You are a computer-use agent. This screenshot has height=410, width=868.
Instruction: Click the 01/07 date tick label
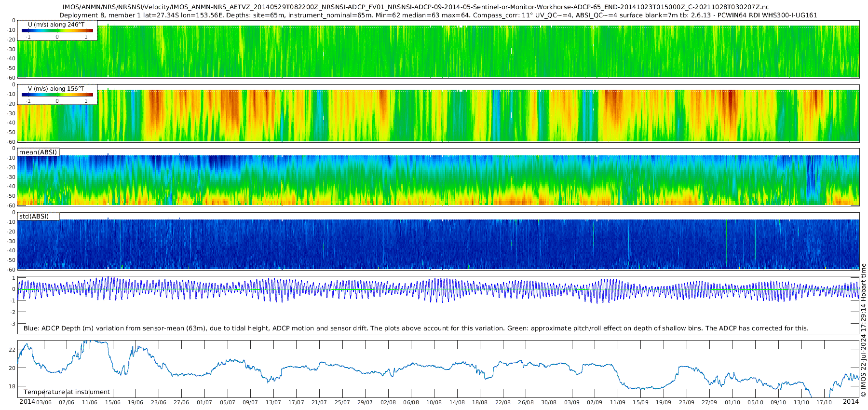tap(204, 402)
